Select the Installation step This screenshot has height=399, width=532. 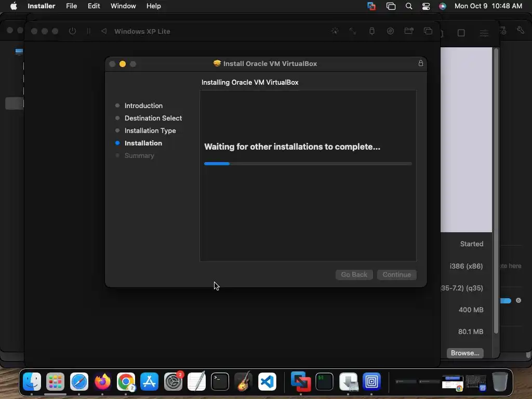143,143
